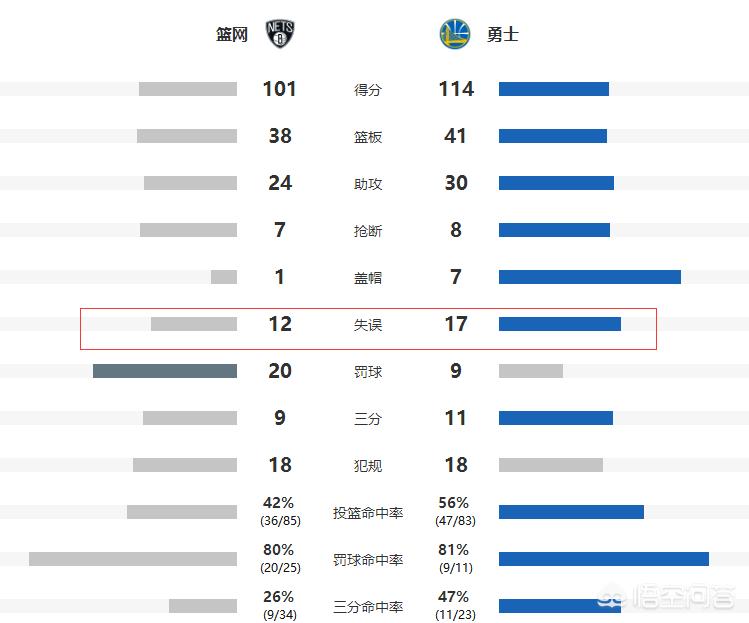Click the Nets score 101
The height and width of the screenshot is (623, 749).
(280, 89)
